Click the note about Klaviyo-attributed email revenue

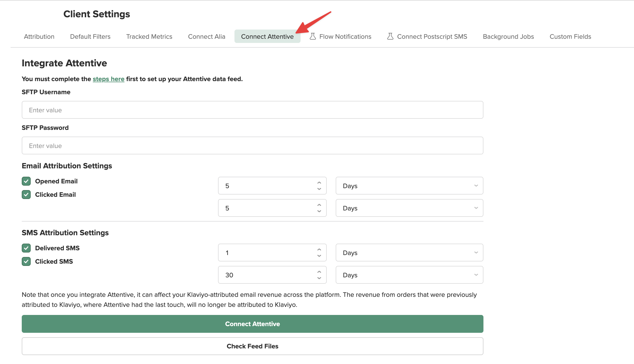(249, 300)
